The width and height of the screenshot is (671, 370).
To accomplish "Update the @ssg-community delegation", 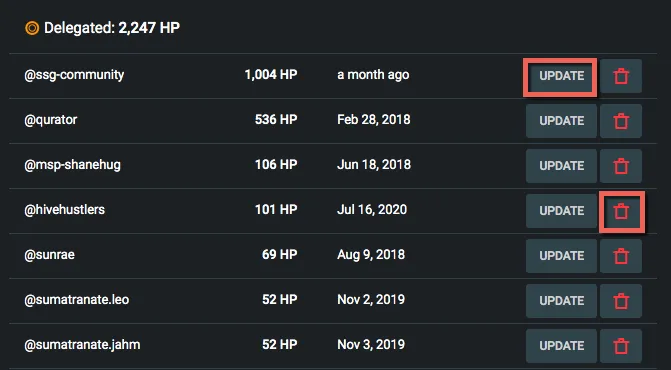I will click(561, 76).
